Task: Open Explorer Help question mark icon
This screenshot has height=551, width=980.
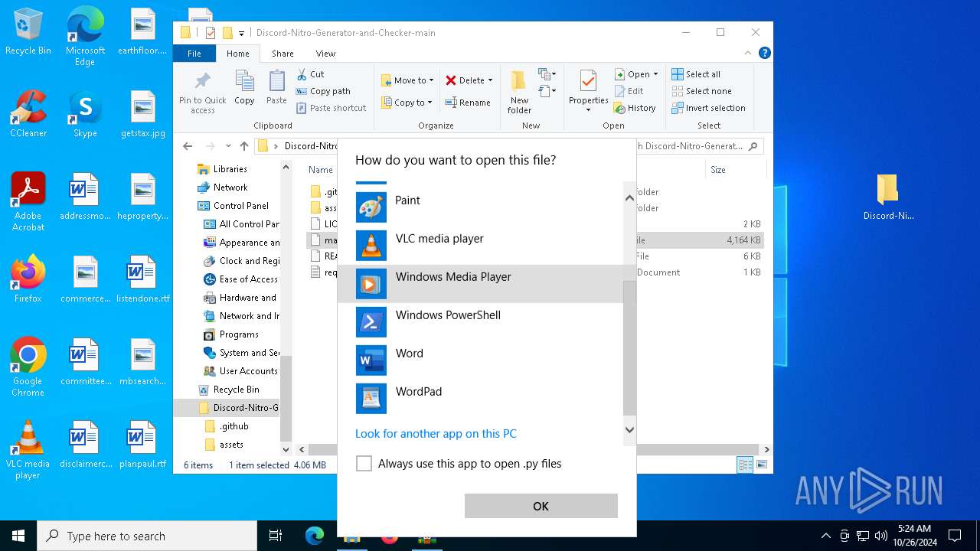Action: 764,54
